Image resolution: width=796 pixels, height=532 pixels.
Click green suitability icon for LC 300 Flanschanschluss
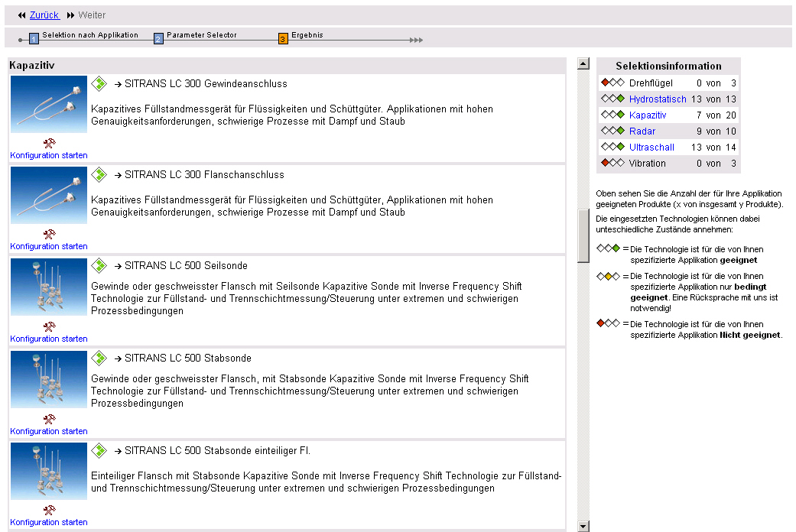tap(99, 174)
